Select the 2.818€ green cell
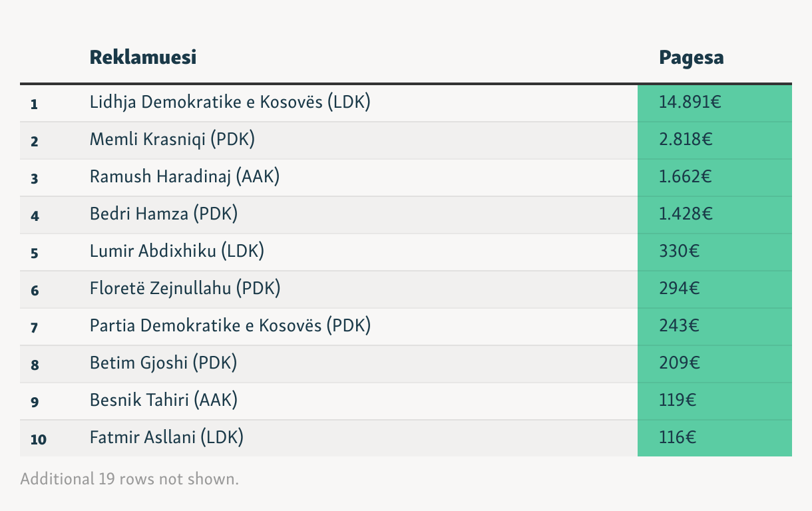 pos(715,140)
